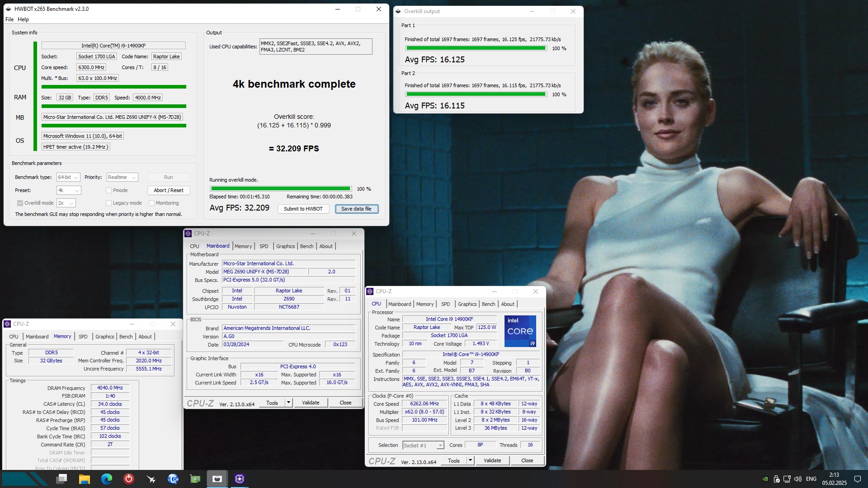
Task: Open the Benchmark type 64-bit dropdown
Action: point(68,177)
